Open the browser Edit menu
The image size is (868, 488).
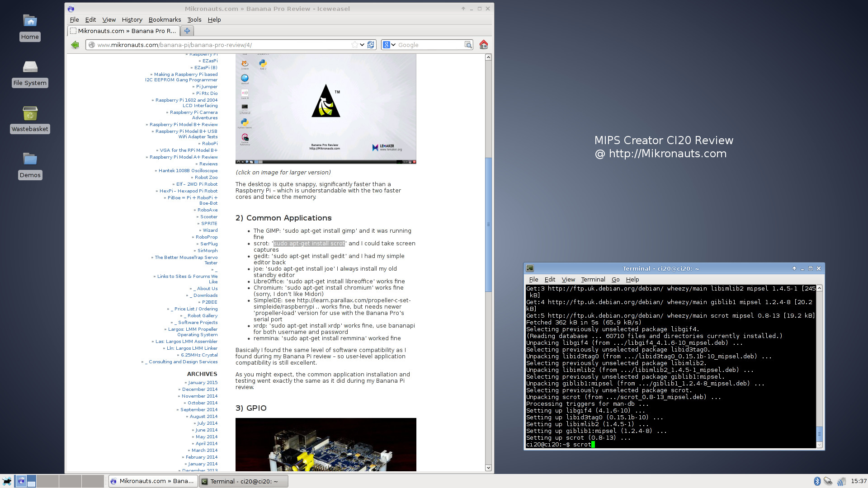90,19
